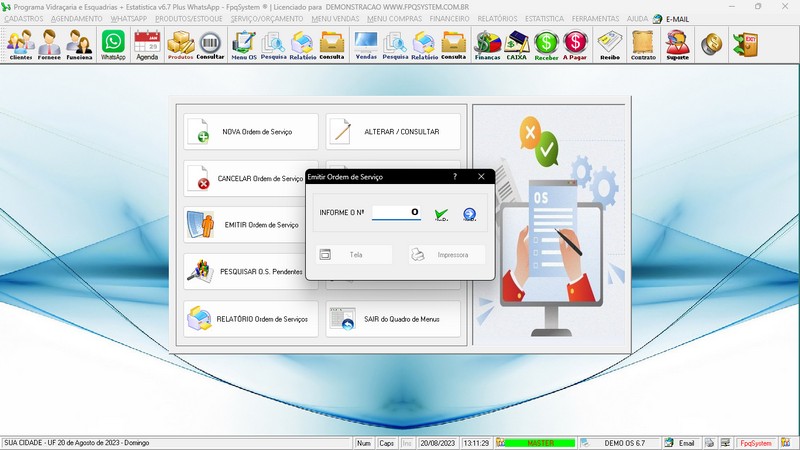Open the Clientes toolbar icon

pyautogui.click(x=20, y=44)
